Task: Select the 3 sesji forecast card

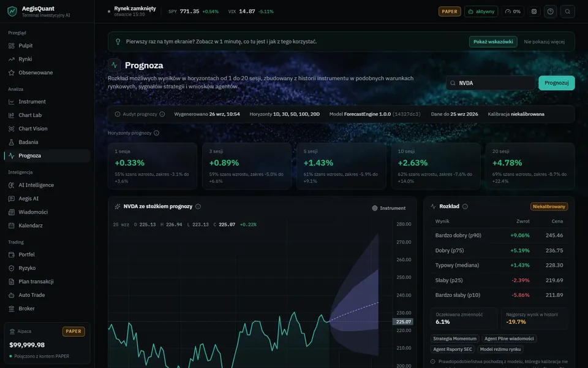Action: pos(247,166)
